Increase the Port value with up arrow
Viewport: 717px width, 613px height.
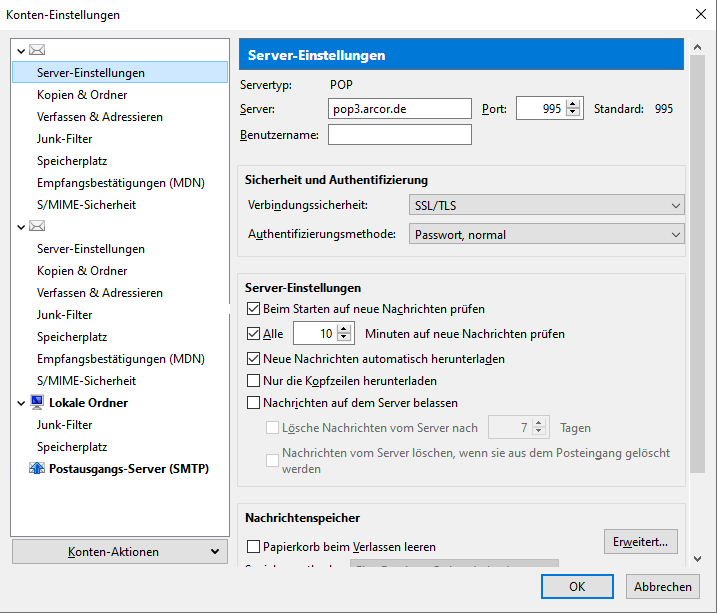tap(573, 104)
